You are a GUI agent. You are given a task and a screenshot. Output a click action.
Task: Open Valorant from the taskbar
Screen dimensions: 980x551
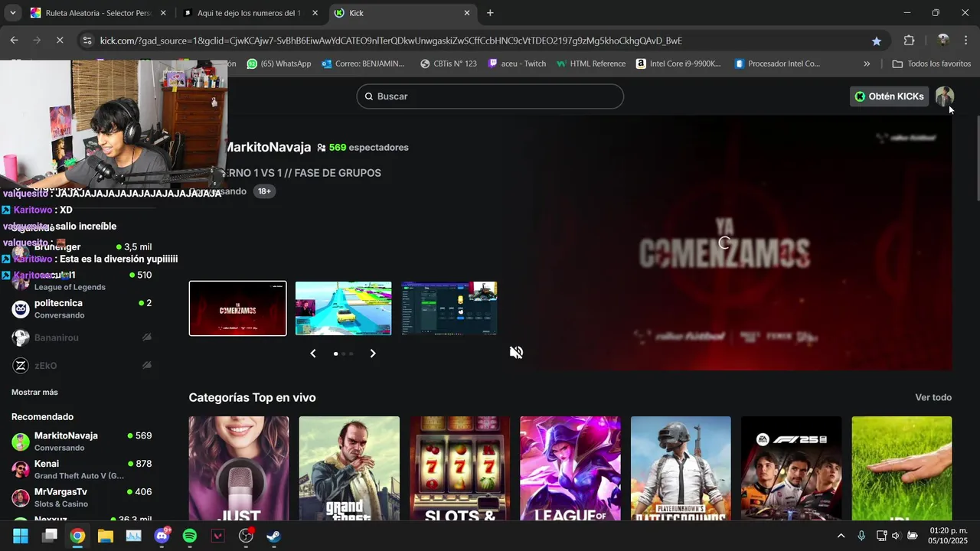[217, 536]
